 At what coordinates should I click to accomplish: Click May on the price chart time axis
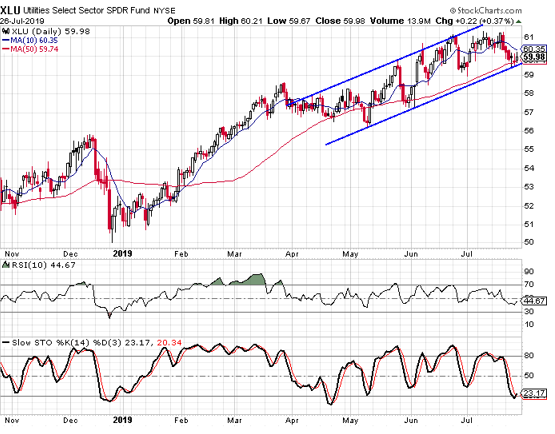point(350,254)
